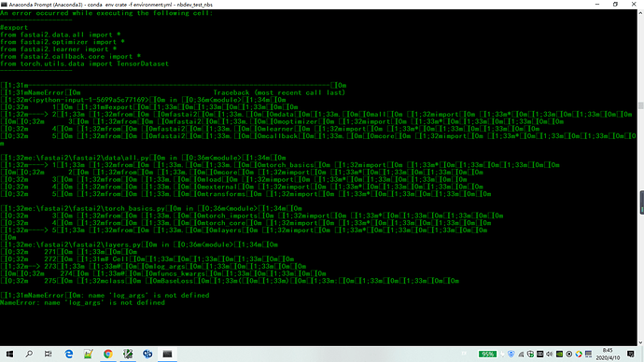Click 'from fastai2.callback.core import *' line
644x362 pixels.
tap(71, 57)
